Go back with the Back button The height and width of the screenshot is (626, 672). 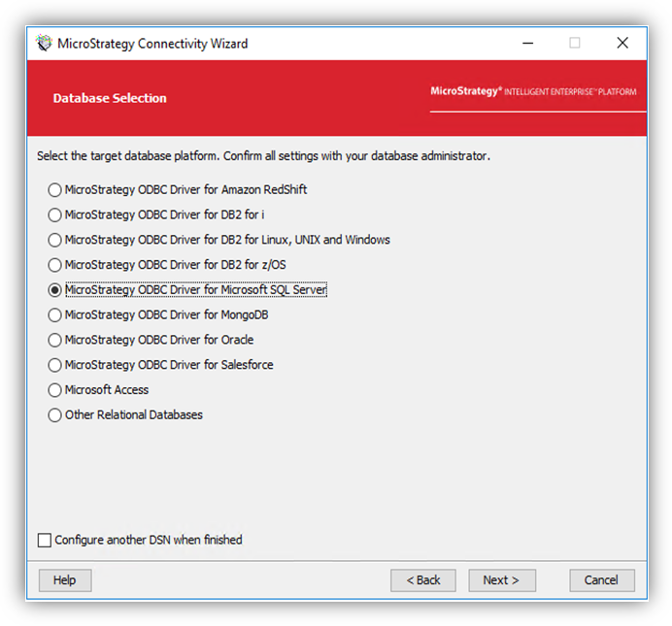[423, 580]
